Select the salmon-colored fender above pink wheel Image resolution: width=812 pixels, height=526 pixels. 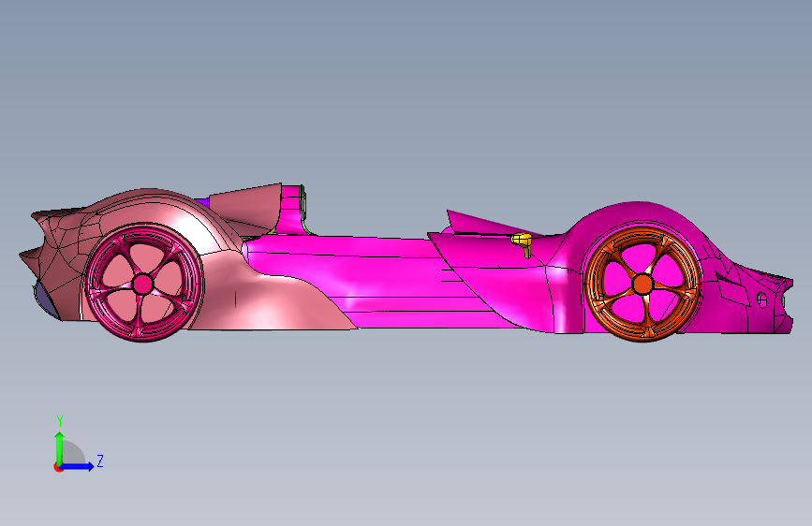click(x=170, y=210)
